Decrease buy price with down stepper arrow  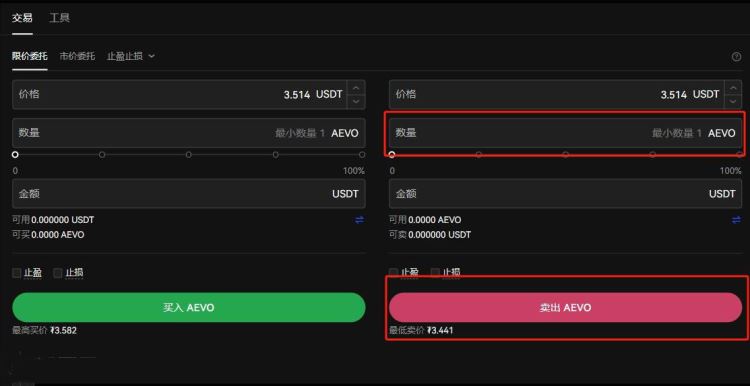coord(356,101)
